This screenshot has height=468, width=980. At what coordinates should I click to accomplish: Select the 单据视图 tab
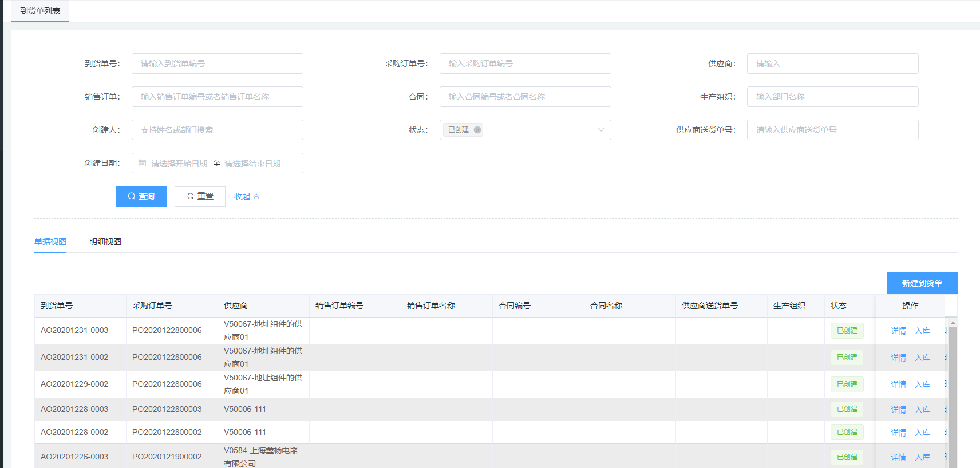50,241
